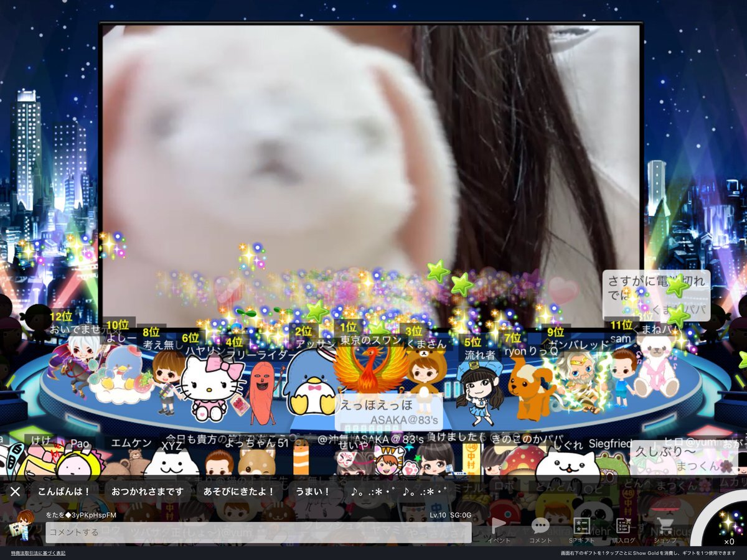The image size is (747, 560).
Task: Select the しぐれ white cat avatar
Action: pyautogui.click(x=566, y=464)
